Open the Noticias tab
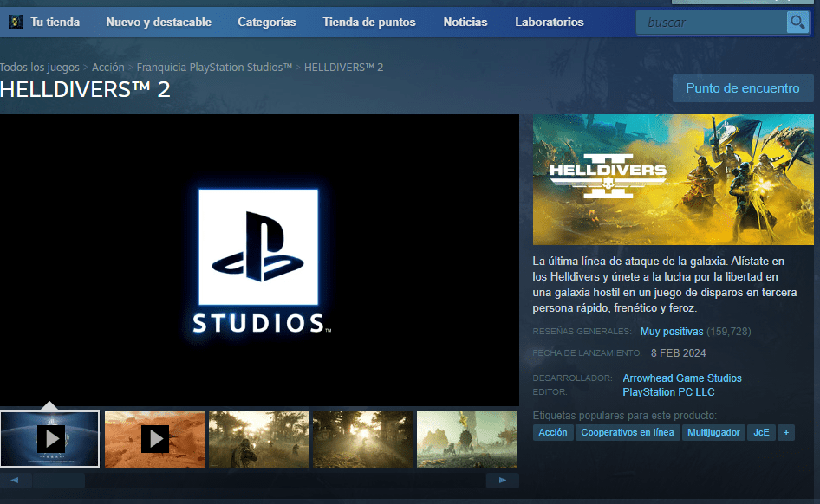This screenshot has height=504, width=820. pyautogui.click(x=465, y=22)
